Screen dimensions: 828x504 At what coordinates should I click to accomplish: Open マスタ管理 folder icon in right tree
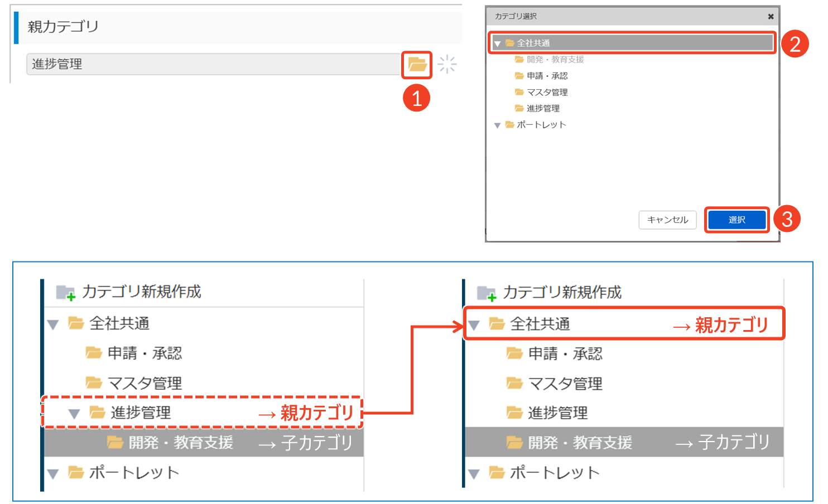coord(514,383)
